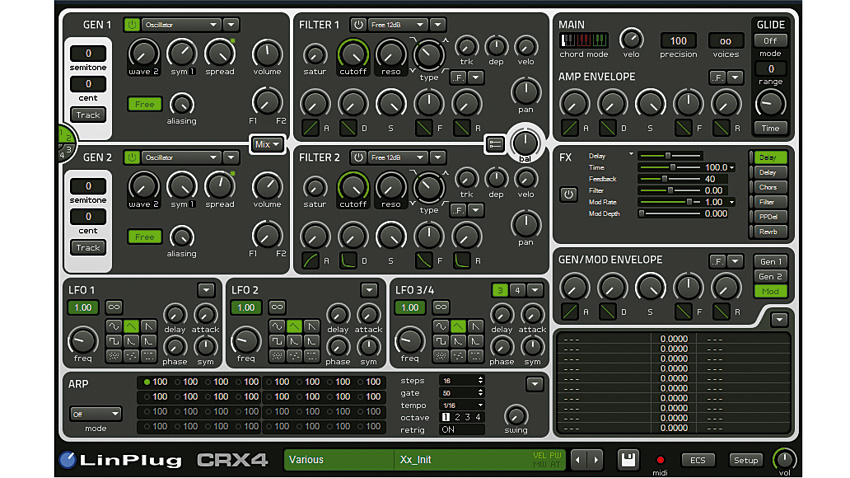Select LFO 1 sawtooth waveform icon

[x=149, y=326]
